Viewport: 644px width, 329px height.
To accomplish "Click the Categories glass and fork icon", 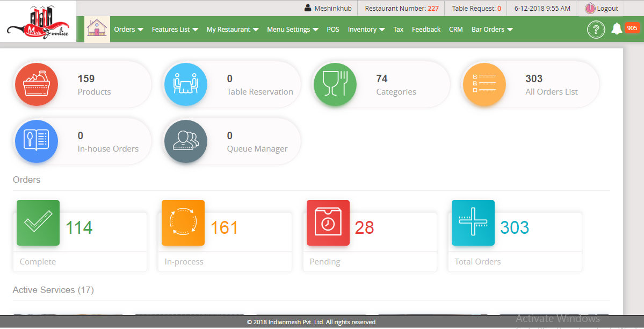I will pyautogui.click(x=335, y=84).
